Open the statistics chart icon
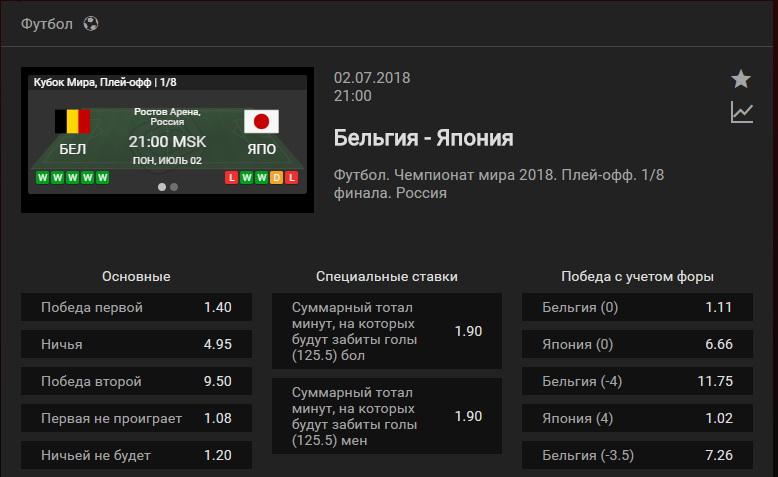Screen dimensions: 778x477 (x=742, y=112)
